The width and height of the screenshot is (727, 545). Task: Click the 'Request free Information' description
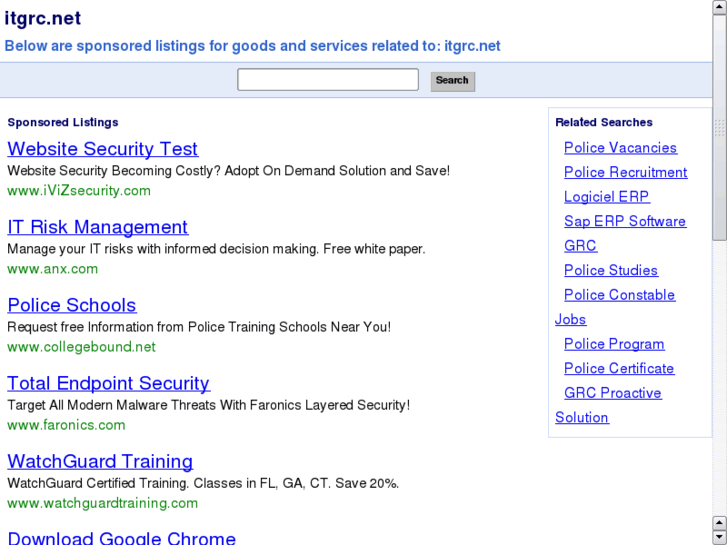199,327
